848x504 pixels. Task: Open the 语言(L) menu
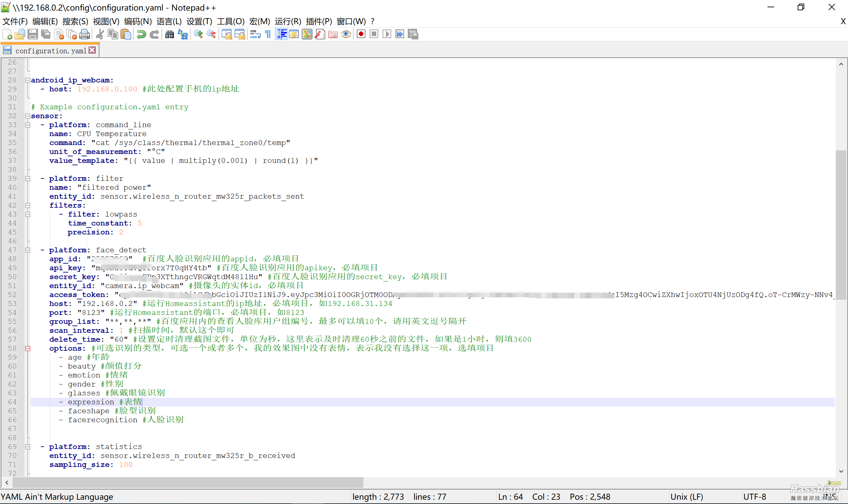[169, 22]
